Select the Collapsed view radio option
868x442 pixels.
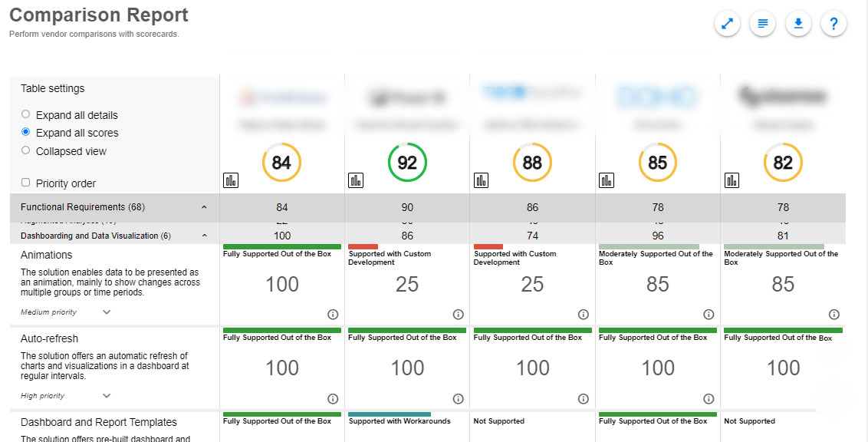(x=26, y=150)
